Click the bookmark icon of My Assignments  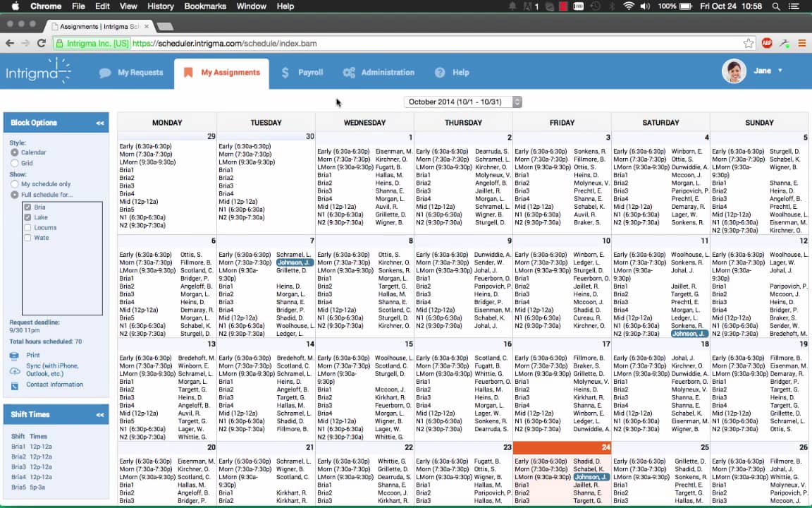pyautogui.click(x=188, y=73)
